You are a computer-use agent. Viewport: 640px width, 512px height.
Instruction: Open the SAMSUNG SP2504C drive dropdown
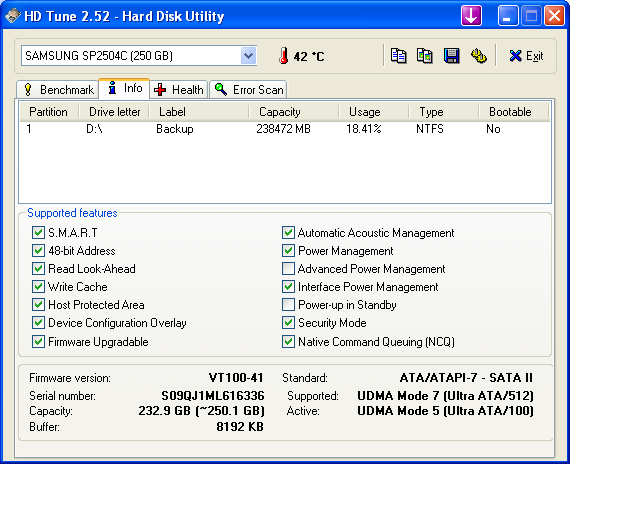click(248, 56)
